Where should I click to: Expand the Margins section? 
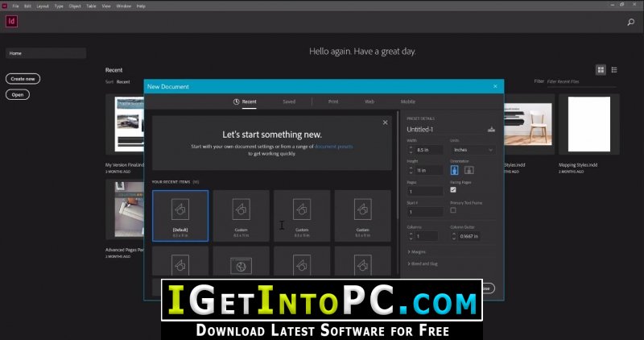(416, 251)
